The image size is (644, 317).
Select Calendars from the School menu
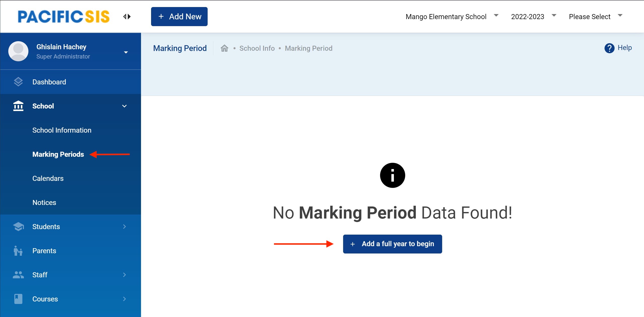pyautogui.click(x=48, y=178)
